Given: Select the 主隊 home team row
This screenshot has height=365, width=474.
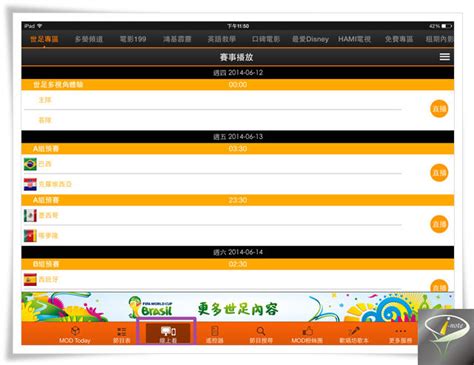Looking at the screenshot, I should 211,100.
